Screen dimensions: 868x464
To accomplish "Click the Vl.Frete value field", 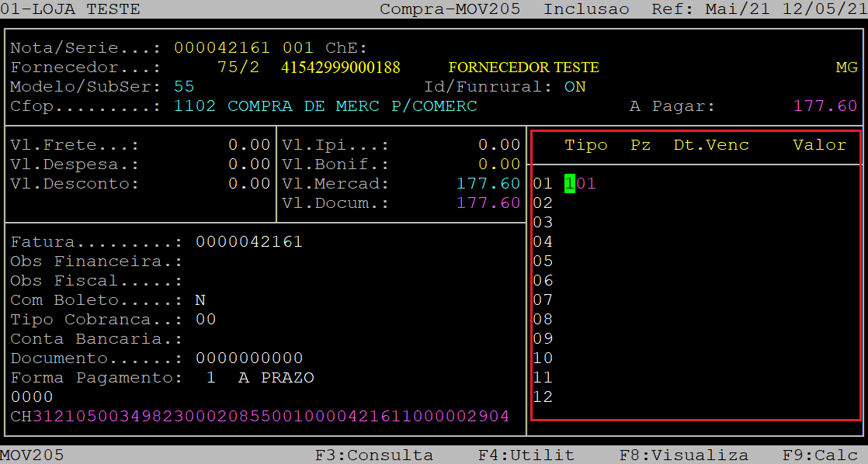I will (248, 145).
